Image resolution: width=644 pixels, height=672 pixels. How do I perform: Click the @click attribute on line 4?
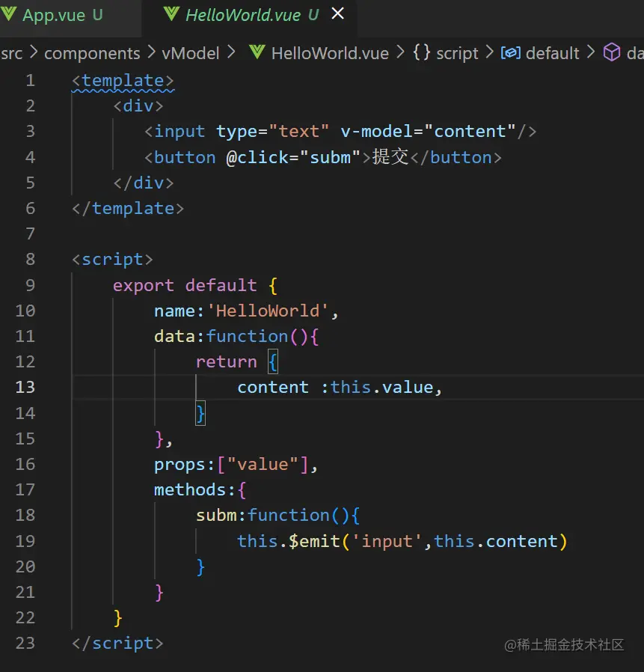coord(257,158)
